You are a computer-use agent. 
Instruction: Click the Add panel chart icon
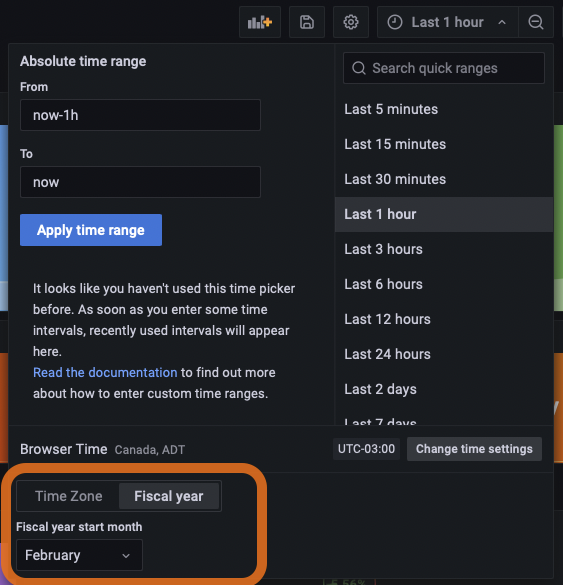tap(260, 22)
